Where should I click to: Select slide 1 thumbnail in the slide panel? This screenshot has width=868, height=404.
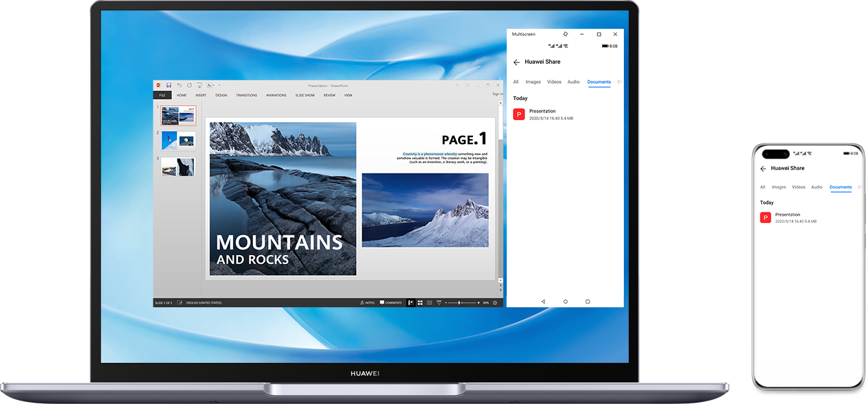click(178, 116)
